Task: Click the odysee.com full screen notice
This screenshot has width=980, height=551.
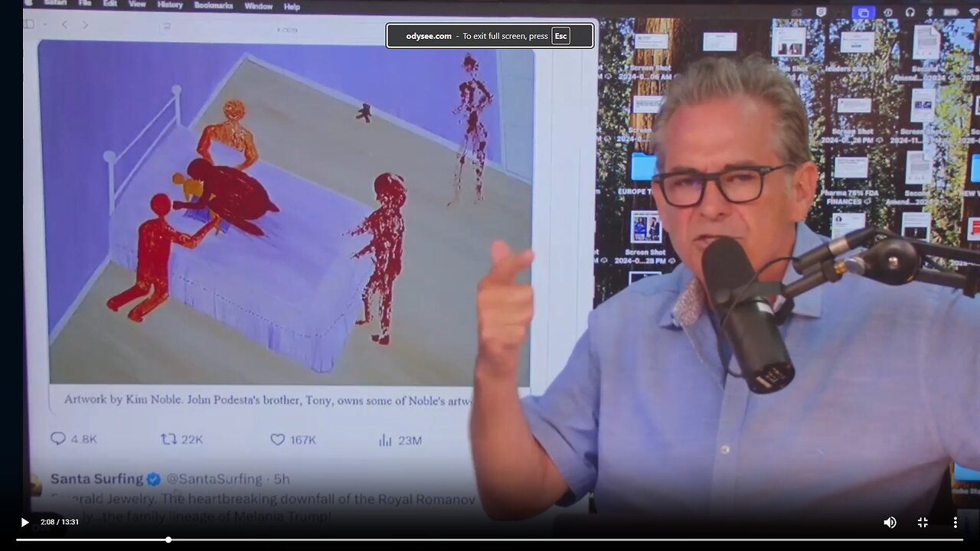Action: [x=490, y=36]
